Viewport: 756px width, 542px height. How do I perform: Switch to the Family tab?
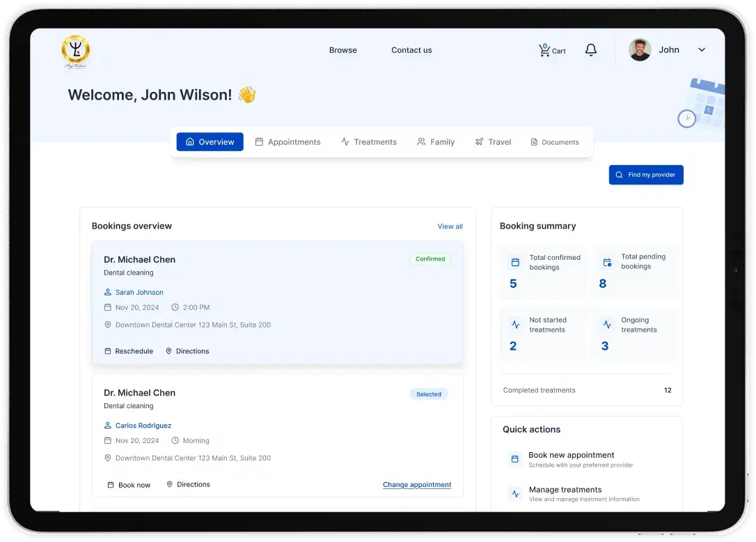click(436, 142)
